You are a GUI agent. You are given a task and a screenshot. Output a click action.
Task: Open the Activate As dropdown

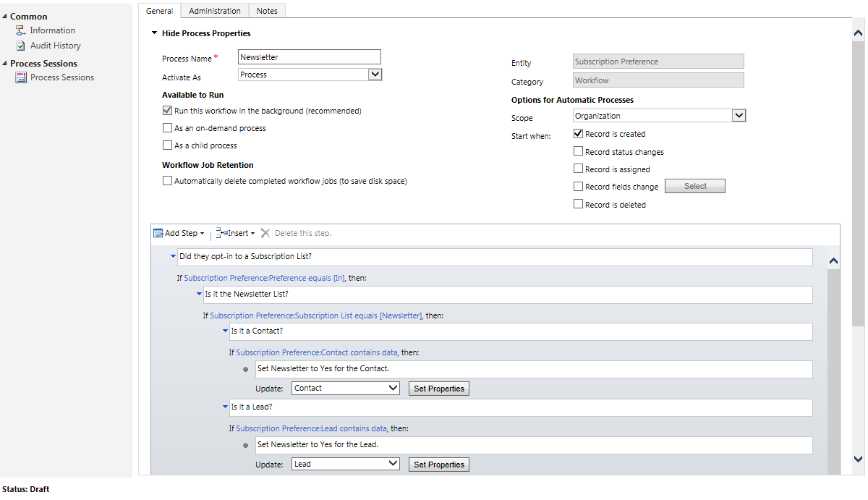[375, 75]
